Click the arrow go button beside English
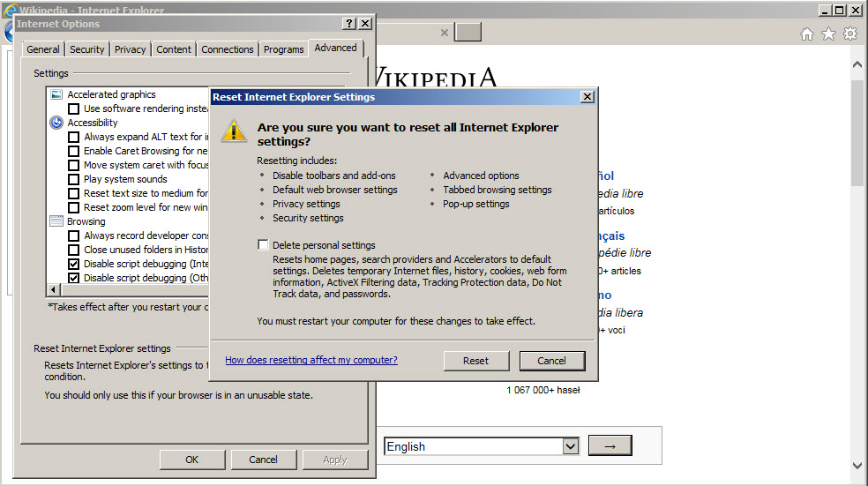Viewport: 868px width, 486px height. tap(610, 446)
